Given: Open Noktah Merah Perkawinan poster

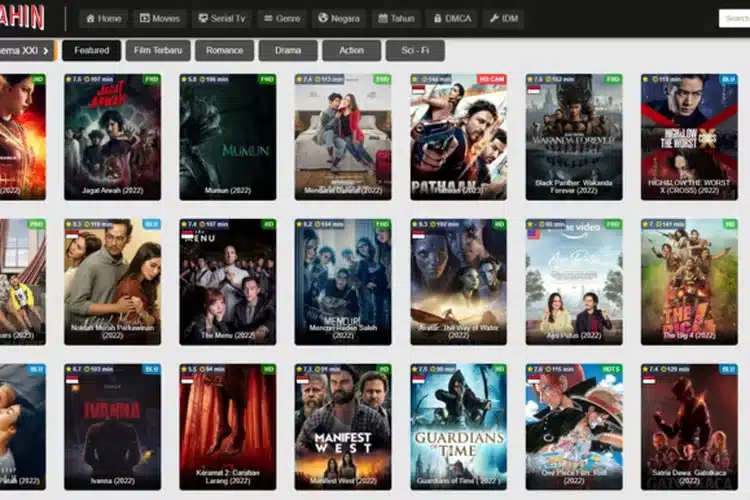Looking at the screenshot, I should tap(112, 282).
